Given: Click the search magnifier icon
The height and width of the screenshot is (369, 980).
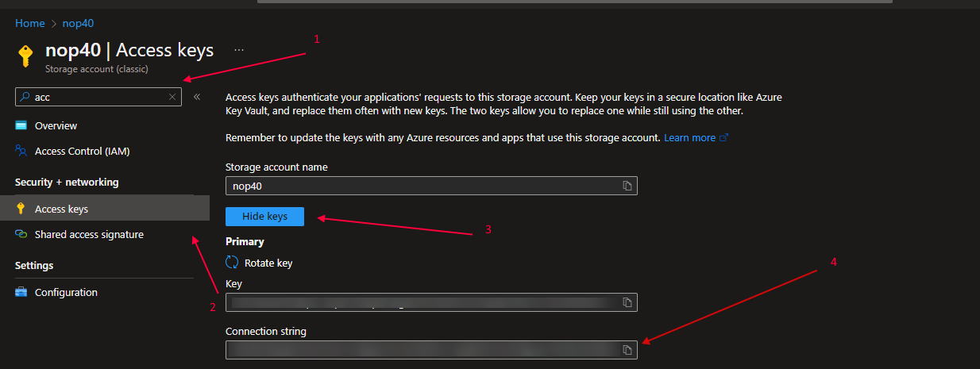Looking at the screenshot, I should coord(25,97).
